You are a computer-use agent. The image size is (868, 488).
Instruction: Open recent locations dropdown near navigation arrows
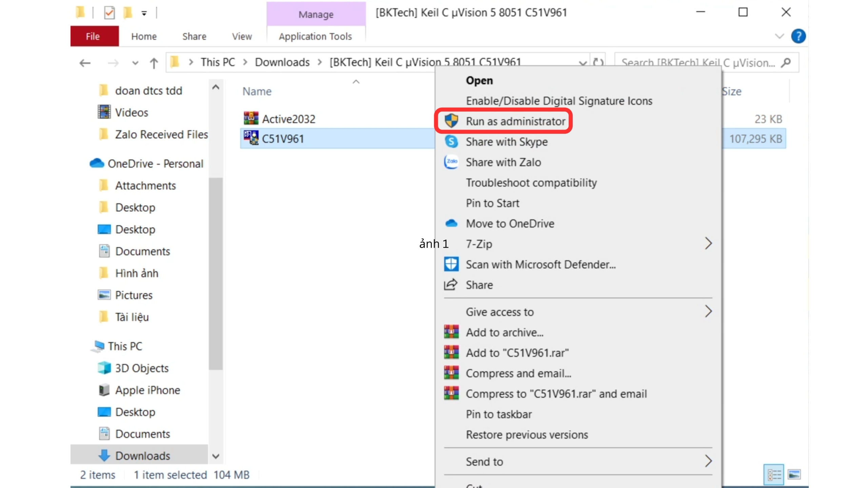[135, 63]
